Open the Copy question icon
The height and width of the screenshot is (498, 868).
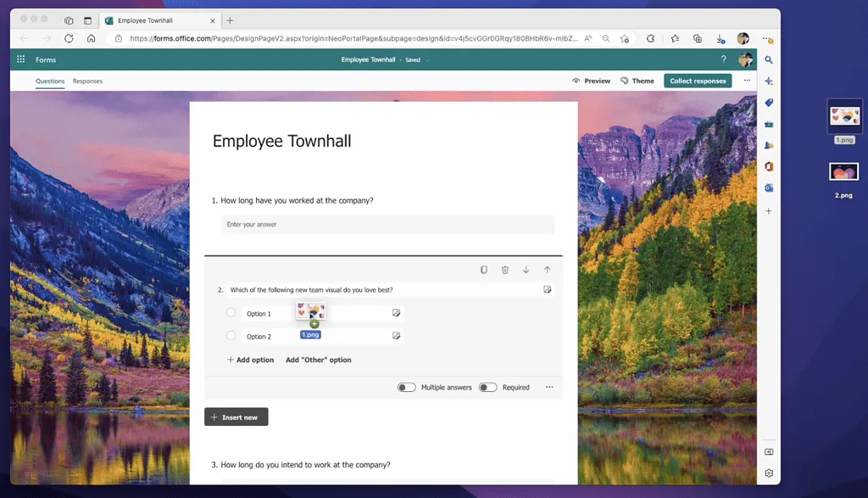point(483,270)
